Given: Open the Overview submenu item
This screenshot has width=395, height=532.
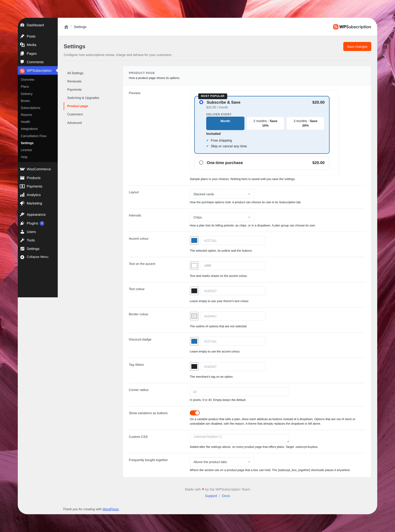Looking at the screenshot, I should 27,80.
